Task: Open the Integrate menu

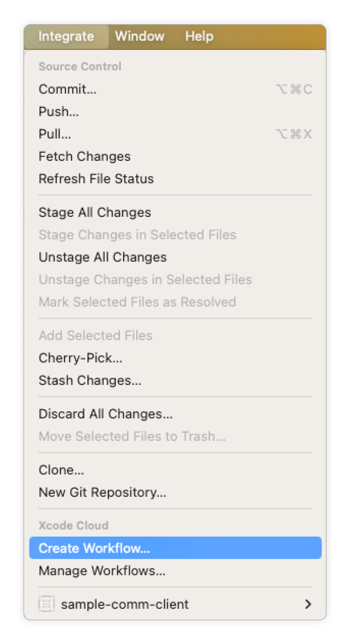Action: coord(66,36)
